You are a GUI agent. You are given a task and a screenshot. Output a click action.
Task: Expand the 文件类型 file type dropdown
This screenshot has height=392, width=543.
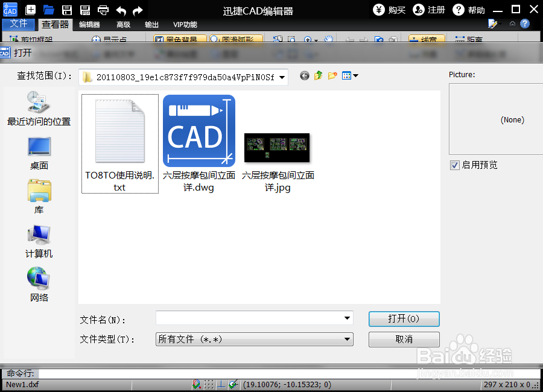[347, 339]
